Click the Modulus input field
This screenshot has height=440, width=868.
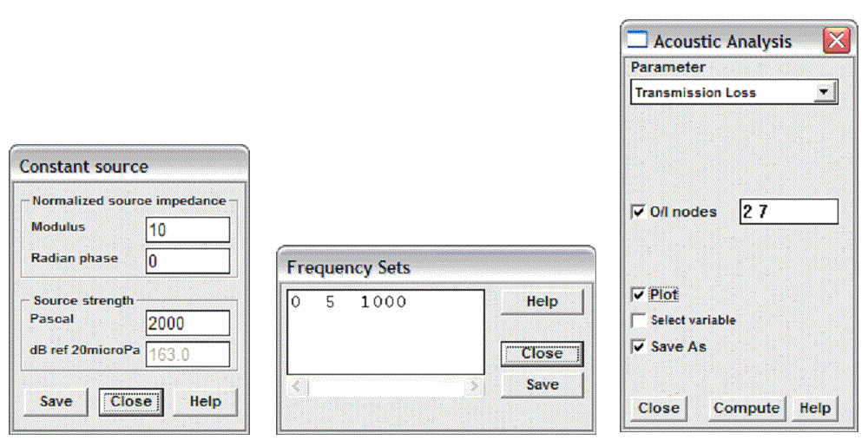click(x=187, y=230)
